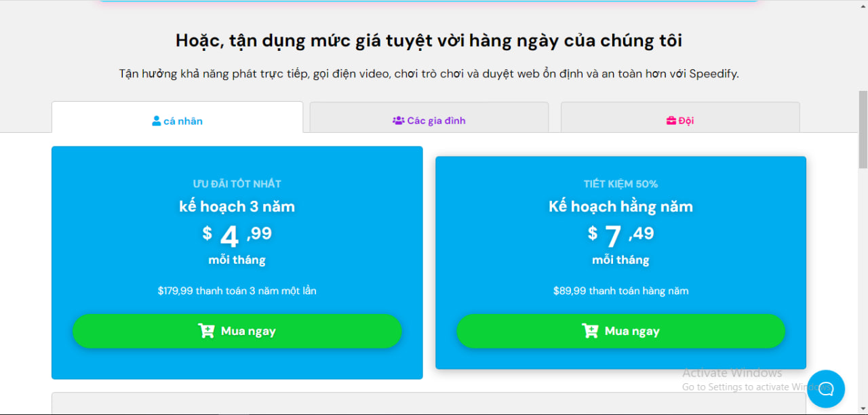The width and height of the screenshot is (868, 415).
Task: Click the Activate Windows watermark text
Action: click(731, 372)
